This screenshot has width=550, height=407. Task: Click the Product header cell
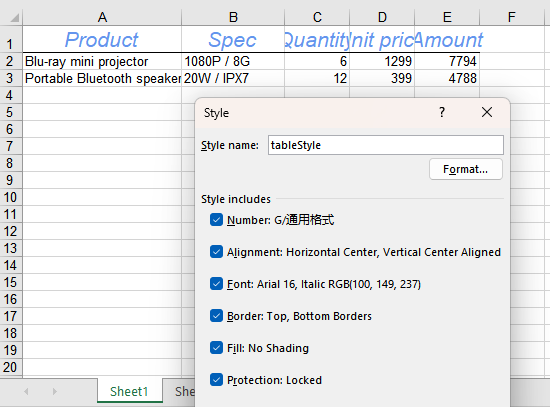pyautogui.click(x=102, y=39)
